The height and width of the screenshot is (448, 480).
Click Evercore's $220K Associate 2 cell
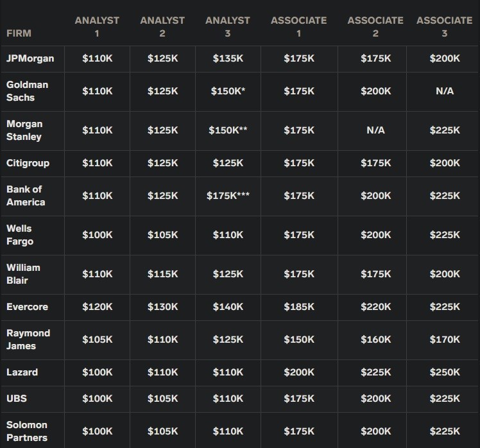(375, 307)
